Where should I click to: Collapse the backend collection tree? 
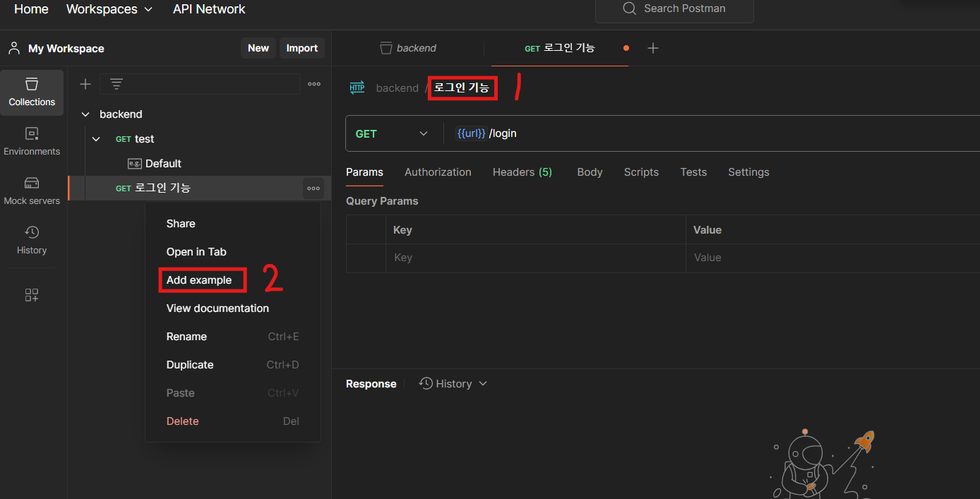coord(85,114)
